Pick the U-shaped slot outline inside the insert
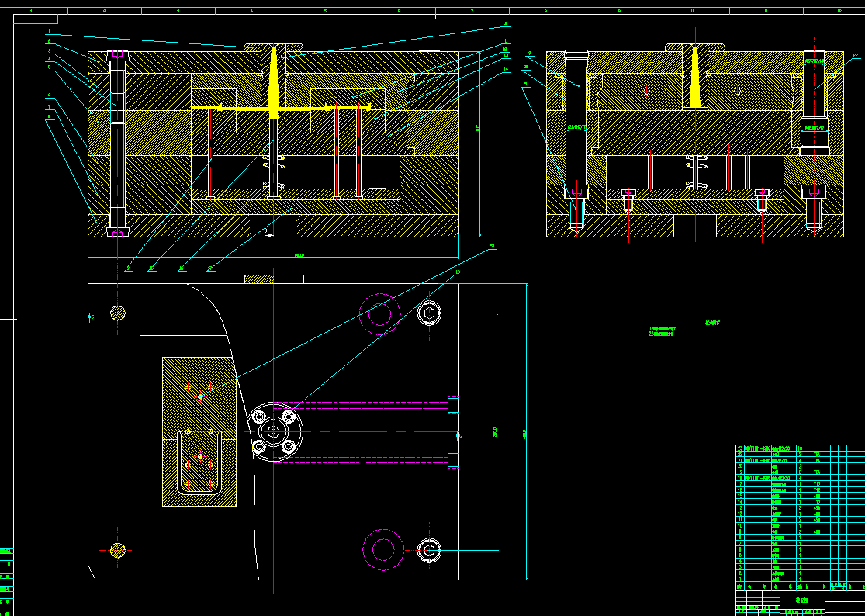The height and width of the screenshot is (616, 865). 199,462
